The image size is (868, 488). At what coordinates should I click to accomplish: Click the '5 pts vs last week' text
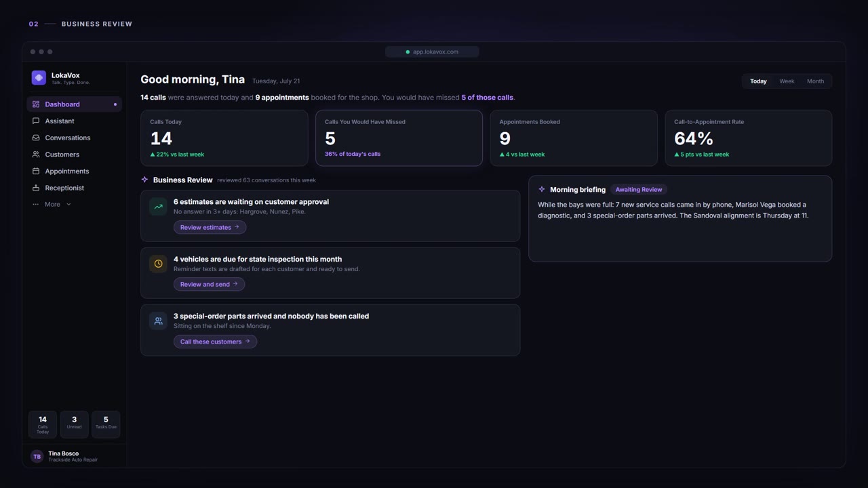coord(705,155)
